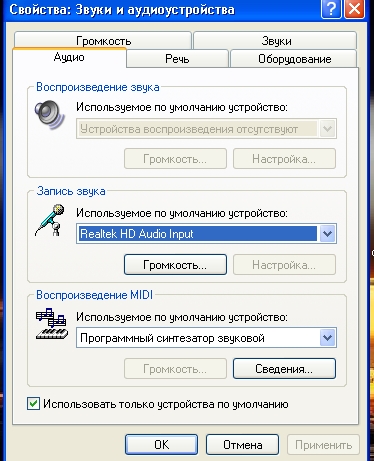Click Громкость button under sound recording
374x461 pixels.
pyautogui.click(x=175, y=265)
